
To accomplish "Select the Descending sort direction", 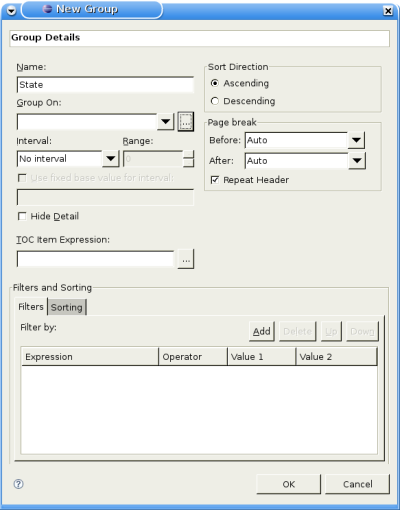I will pyautogui.click(x=215, y=101).
